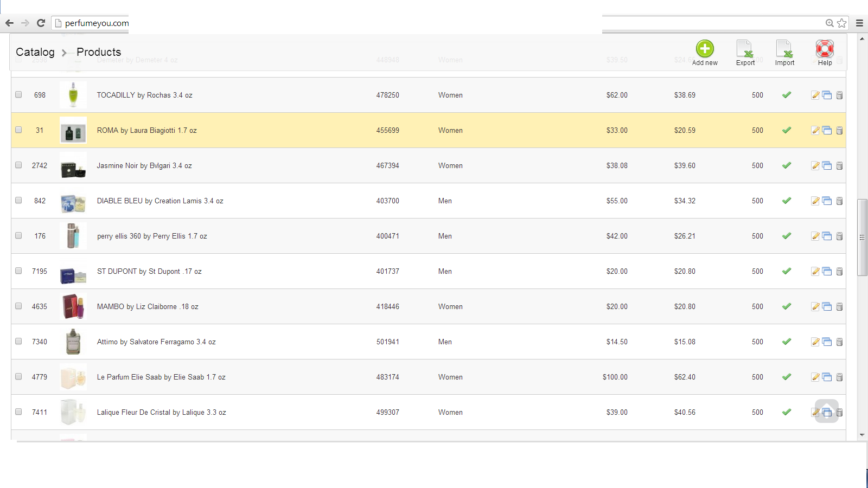
Task: Open the Jasmine Noir by Bvlgari 3.4 oz name
Action: pos(144,165)
